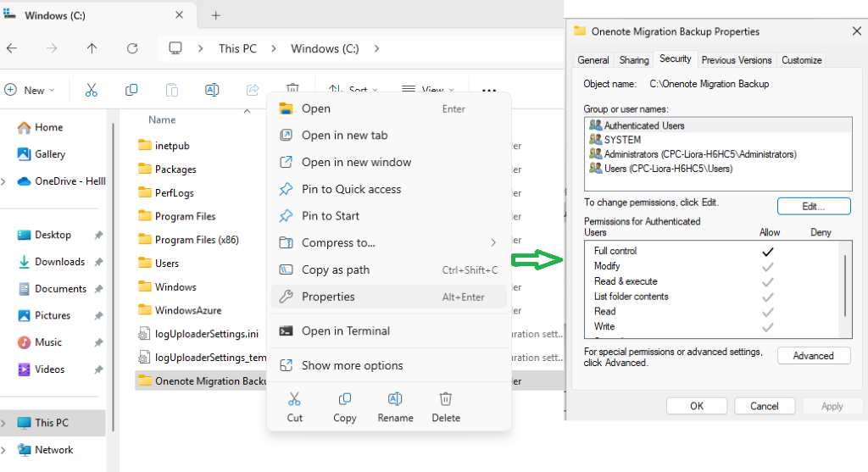The width and height of the screenshot is (868, 472).
Task: Click the Paste clipboard icon in toolbar
Action: pyautogui.click(x=172, y=90)
